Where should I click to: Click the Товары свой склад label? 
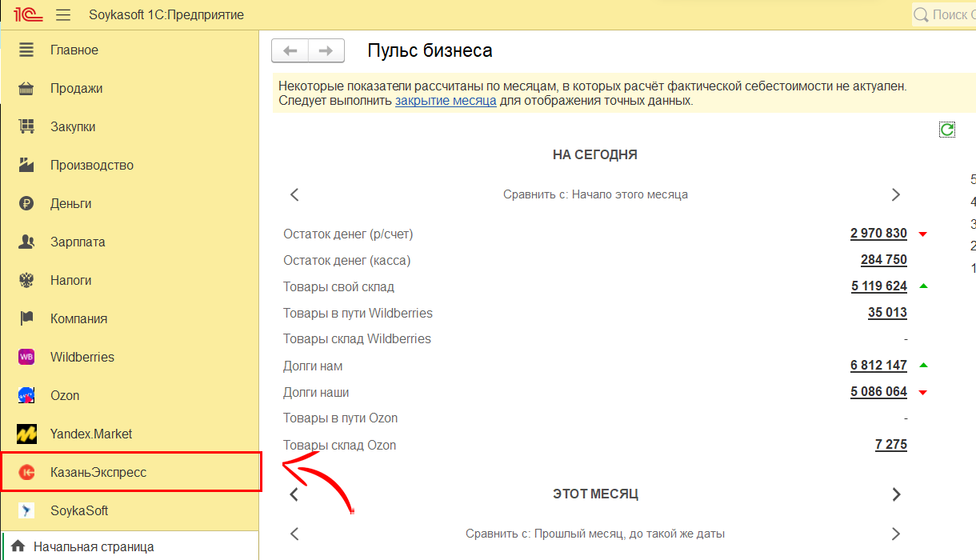338,286
